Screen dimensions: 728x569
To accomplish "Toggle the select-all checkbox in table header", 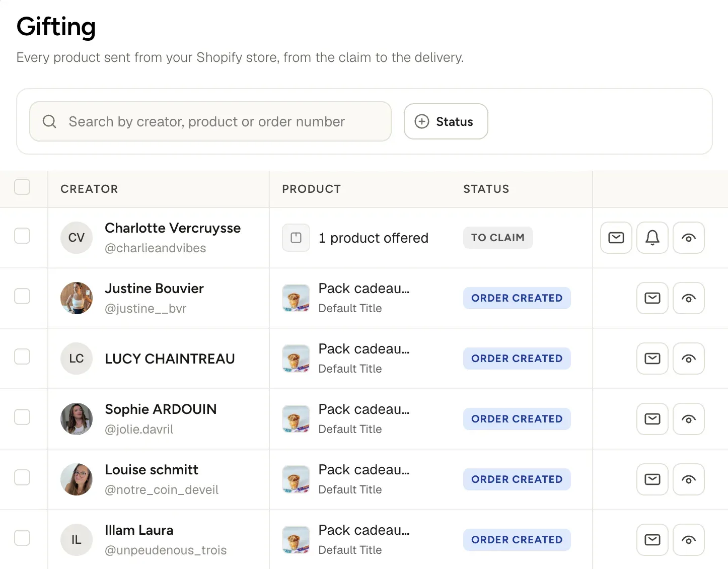I will click(x=22, y=187).
